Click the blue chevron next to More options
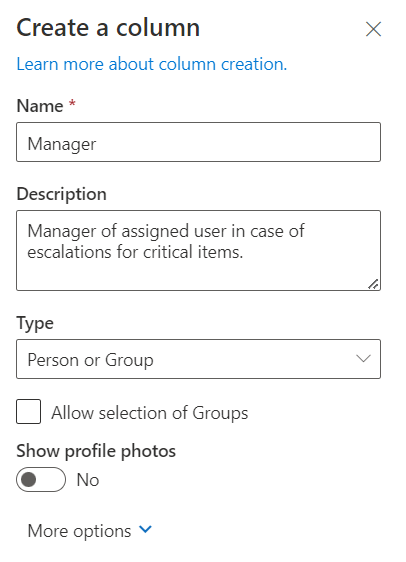This screenshot has width=406, height=562. click(x=145, y=529)
